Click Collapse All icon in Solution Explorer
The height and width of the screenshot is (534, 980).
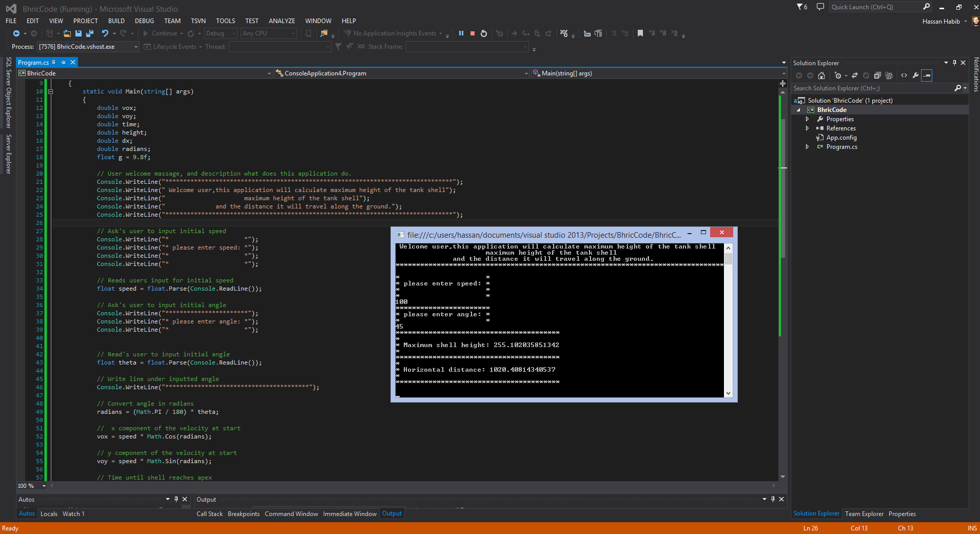(877, 75)
